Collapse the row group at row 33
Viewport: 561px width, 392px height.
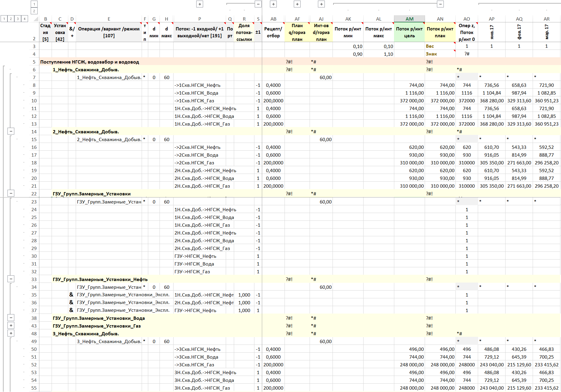(11, 279)
